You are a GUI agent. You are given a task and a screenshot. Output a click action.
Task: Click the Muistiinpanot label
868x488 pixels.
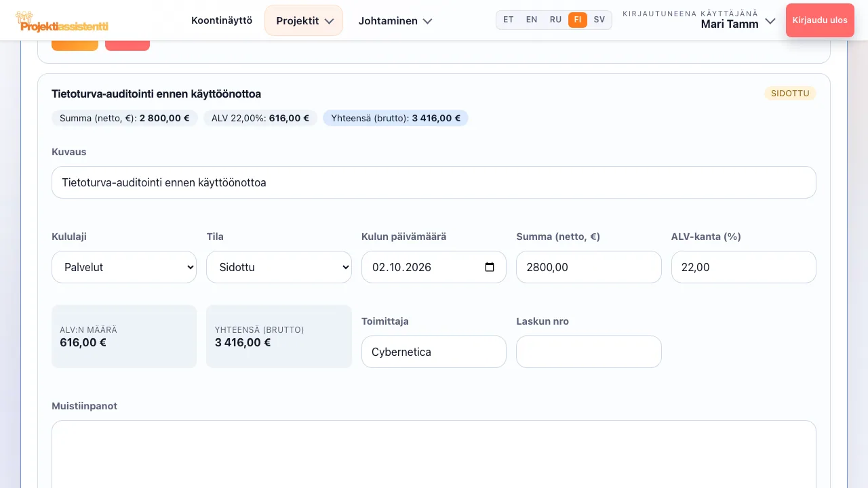click(x=84, y=406)
